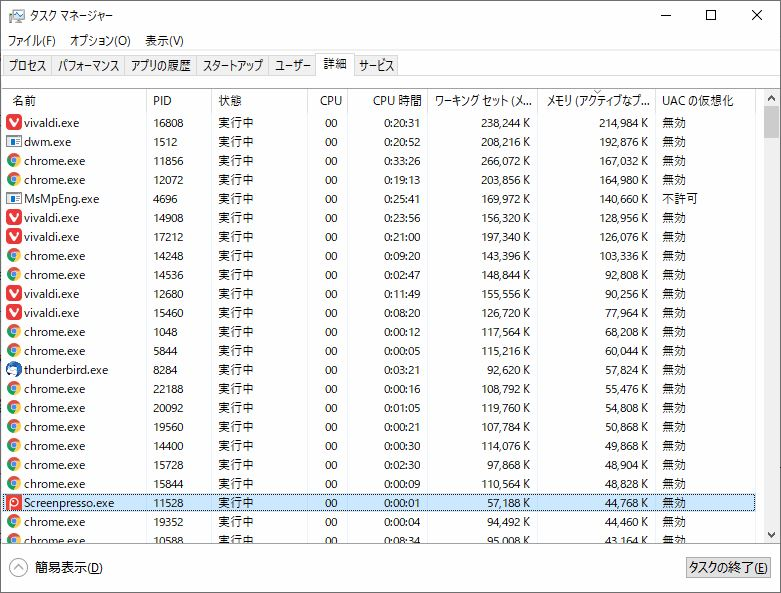The image size is (781, 593).
Task: Click the vivaldi.exe icon for PID 12680
Action: (14, 293)
